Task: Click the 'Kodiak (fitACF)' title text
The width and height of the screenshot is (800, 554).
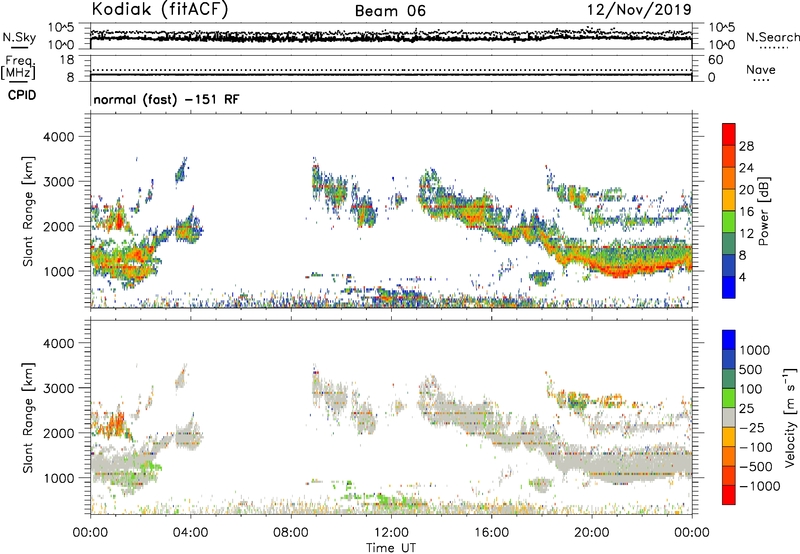Action: click(x=160, y=9)
